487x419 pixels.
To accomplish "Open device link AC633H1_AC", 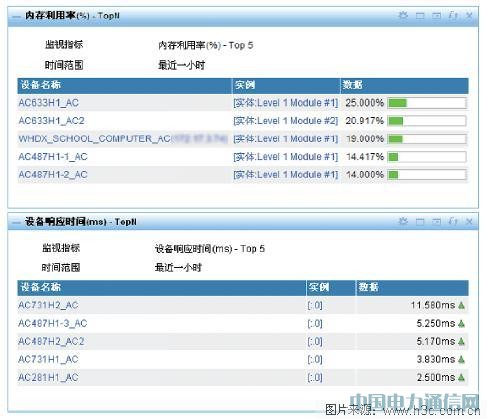I will pyautogui.click(x=49, y=103).
